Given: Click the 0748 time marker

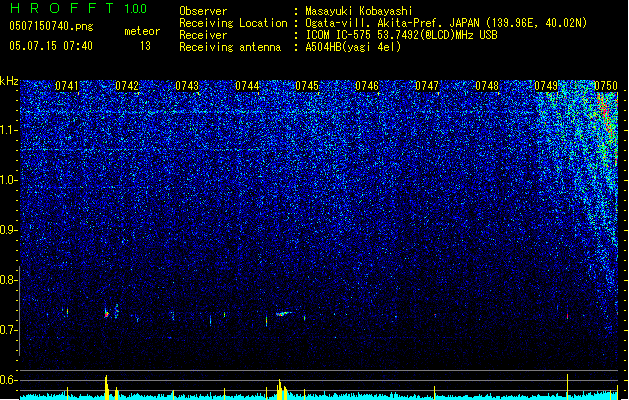Looking at the screenshot, I should coord(487,86).
